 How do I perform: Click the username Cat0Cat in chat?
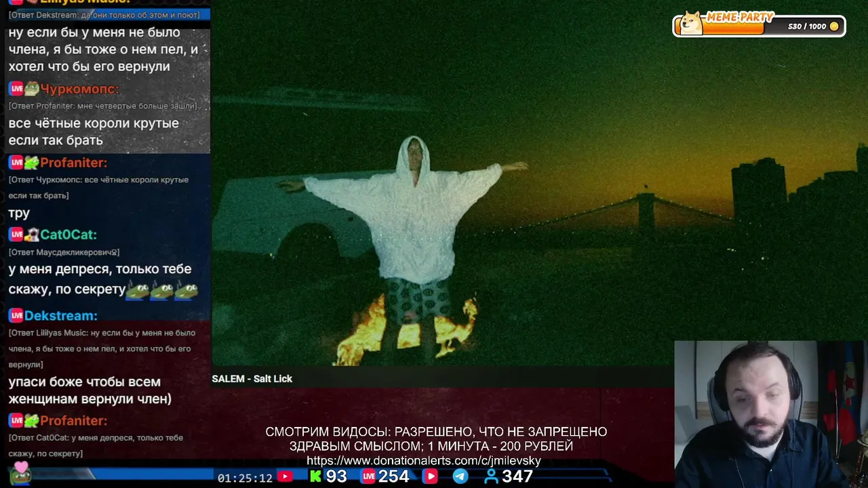pos(68,235)
